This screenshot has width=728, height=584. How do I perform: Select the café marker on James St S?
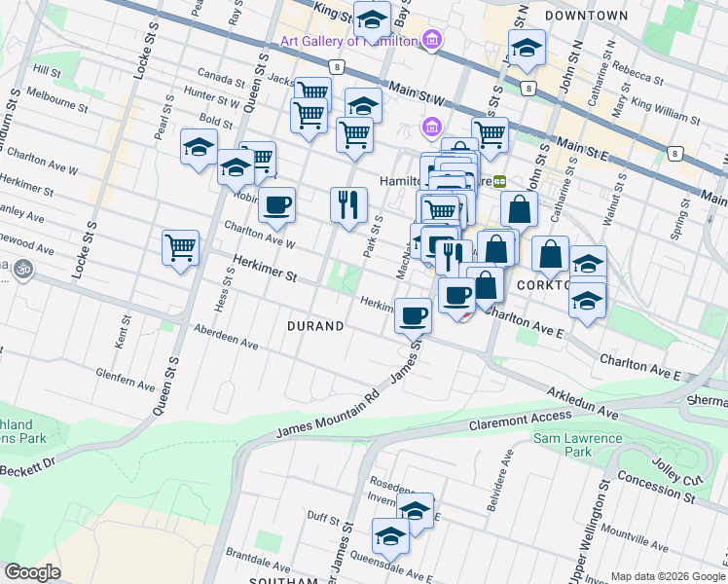tap(413, 317)
